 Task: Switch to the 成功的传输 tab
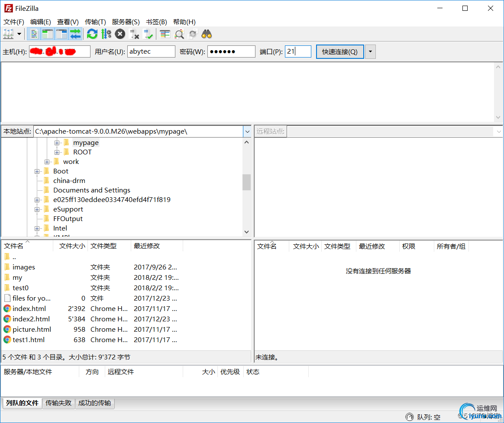tap(94, 403)
